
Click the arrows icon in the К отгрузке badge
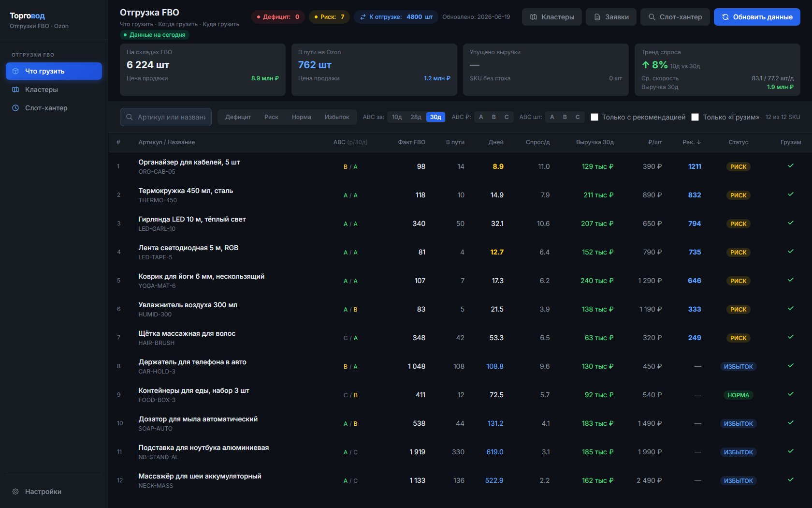click(x=363, y=17)
